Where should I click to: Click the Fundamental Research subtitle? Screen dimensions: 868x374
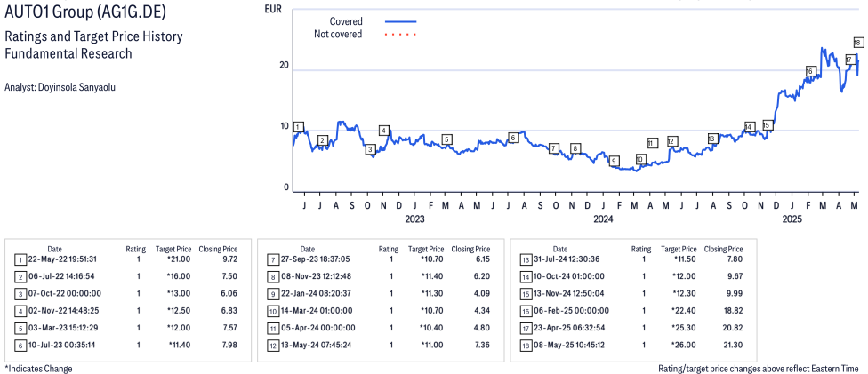point(68,53)
